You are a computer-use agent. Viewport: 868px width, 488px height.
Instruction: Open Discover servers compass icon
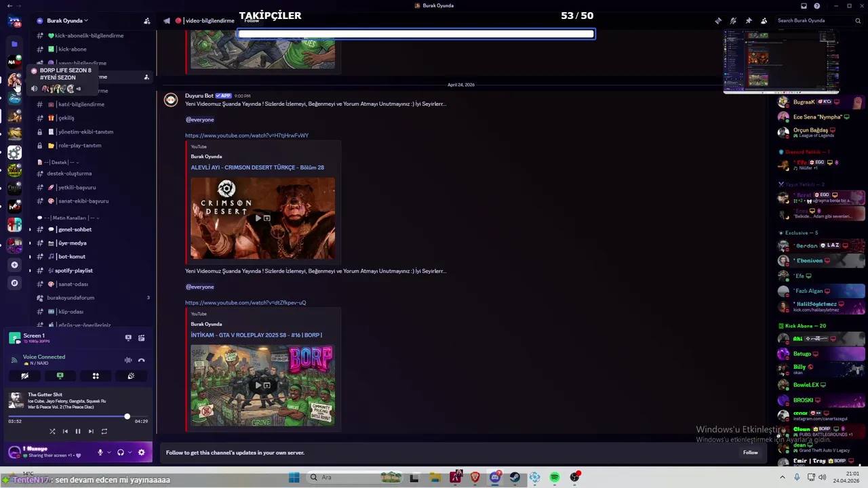pos(14,283)
